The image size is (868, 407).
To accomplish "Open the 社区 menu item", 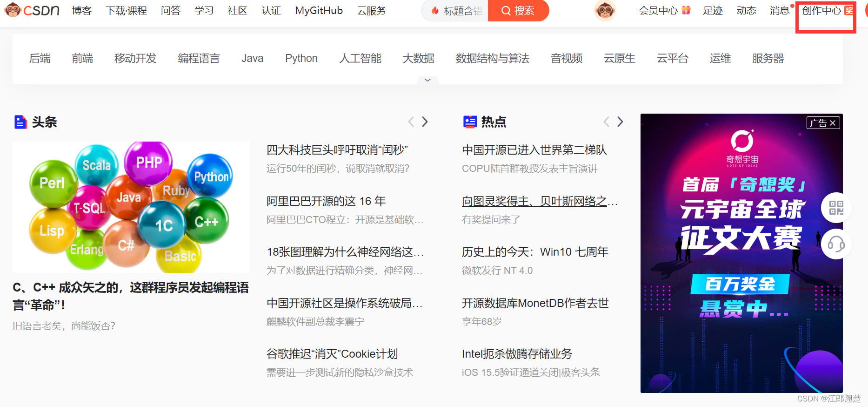I will 237,11.
